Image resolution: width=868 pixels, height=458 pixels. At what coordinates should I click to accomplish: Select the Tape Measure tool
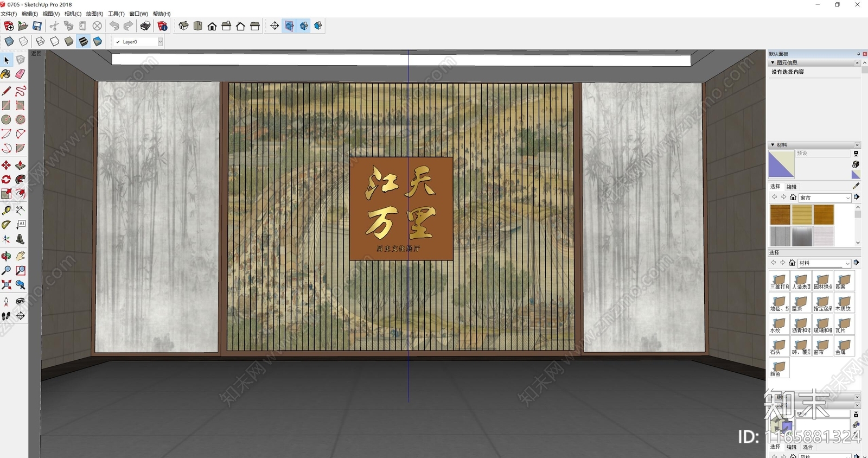click(x=7, y=210)
